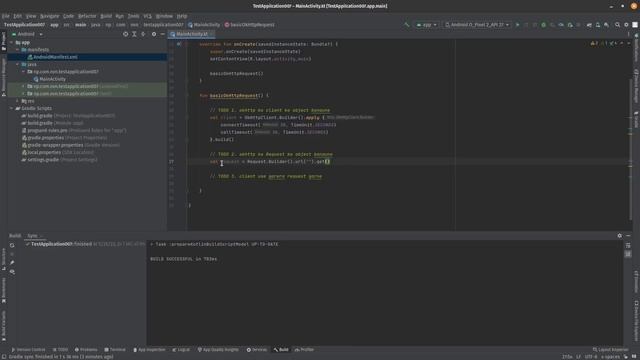Click the override gutter icon beside onCreate

pyautogui.click(x=178, y=44)
